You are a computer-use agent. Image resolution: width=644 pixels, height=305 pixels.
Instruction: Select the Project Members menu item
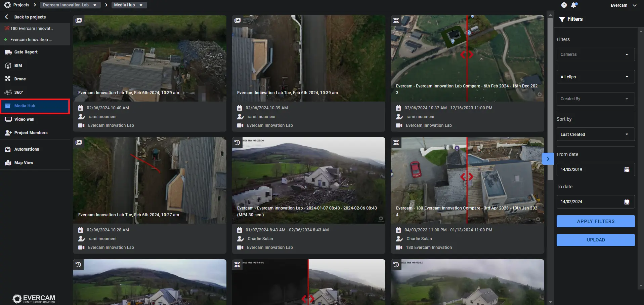coord(35,133)
